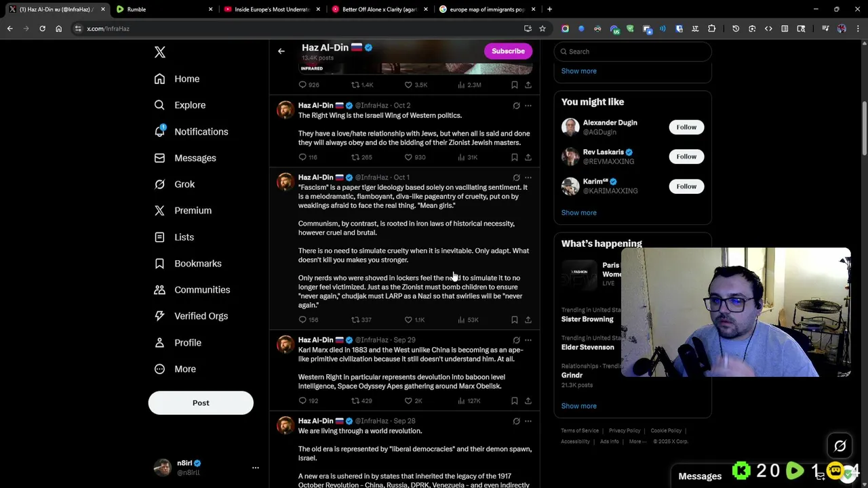
Task: Open Lists in the sidebar
Action: click(x=174, y=237)
